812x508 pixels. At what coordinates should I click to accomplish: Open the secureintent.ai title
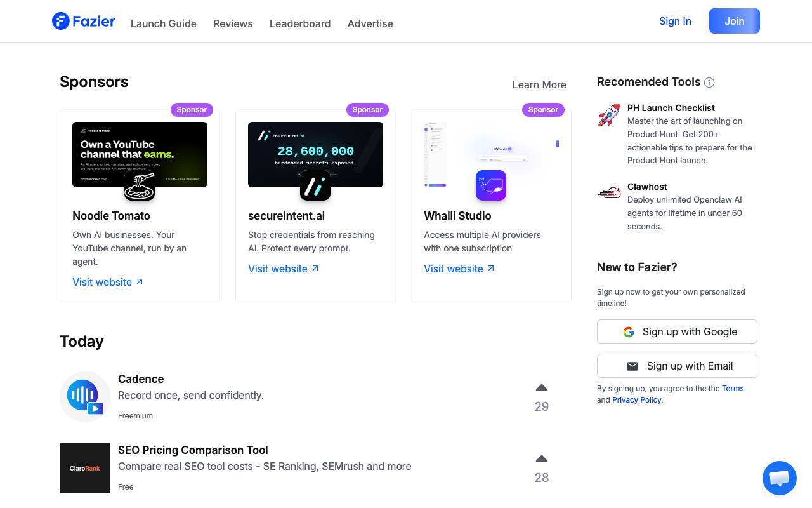[x=286, y=216]
